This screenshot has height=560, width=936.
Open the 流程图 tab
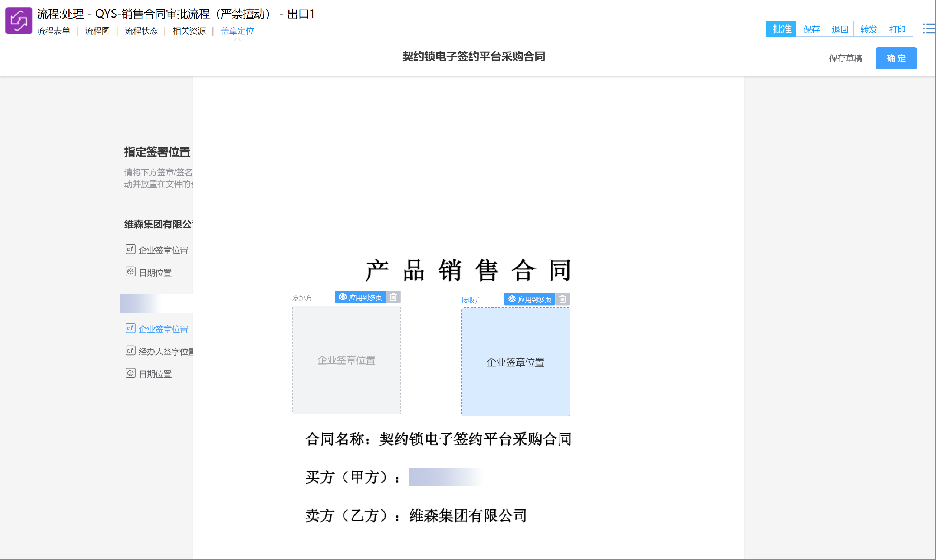point(97,31)
